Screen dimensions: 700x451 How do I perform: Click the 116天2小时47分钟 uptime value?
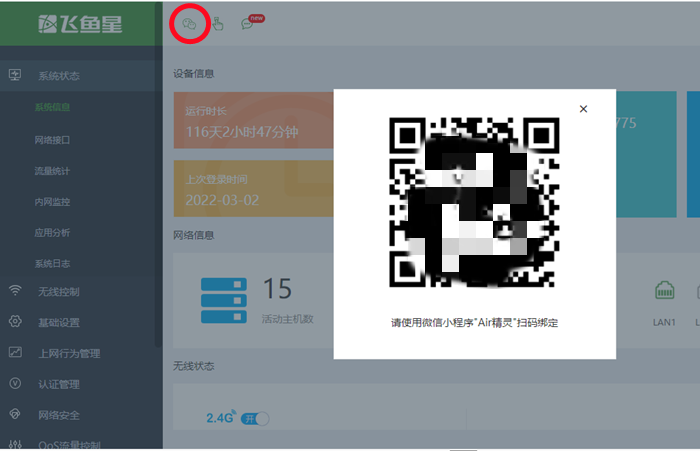[x=242, y=132]
